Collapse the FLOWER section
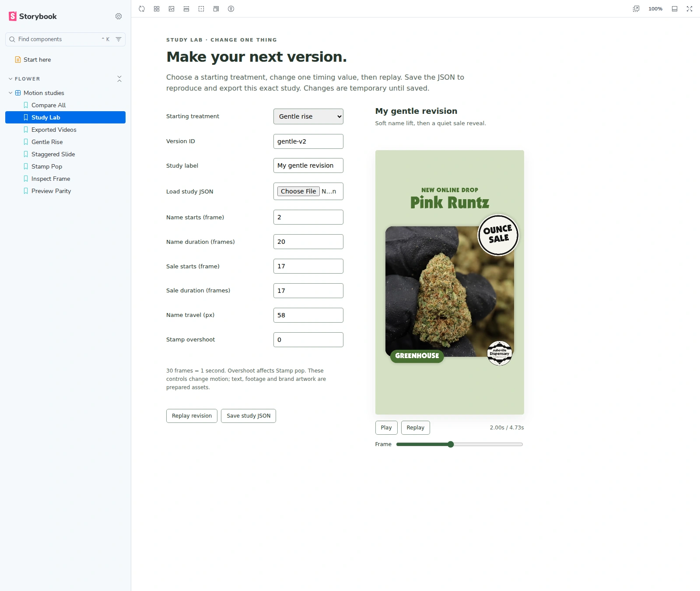Screen dimensions: 700x591 (x=27, y=79)
